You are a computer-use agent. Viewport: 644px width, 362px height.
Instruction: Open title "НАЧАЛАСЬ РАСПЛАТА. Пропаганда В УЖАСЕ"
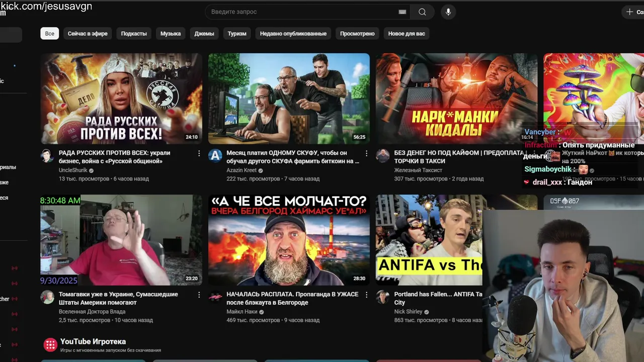292,298
